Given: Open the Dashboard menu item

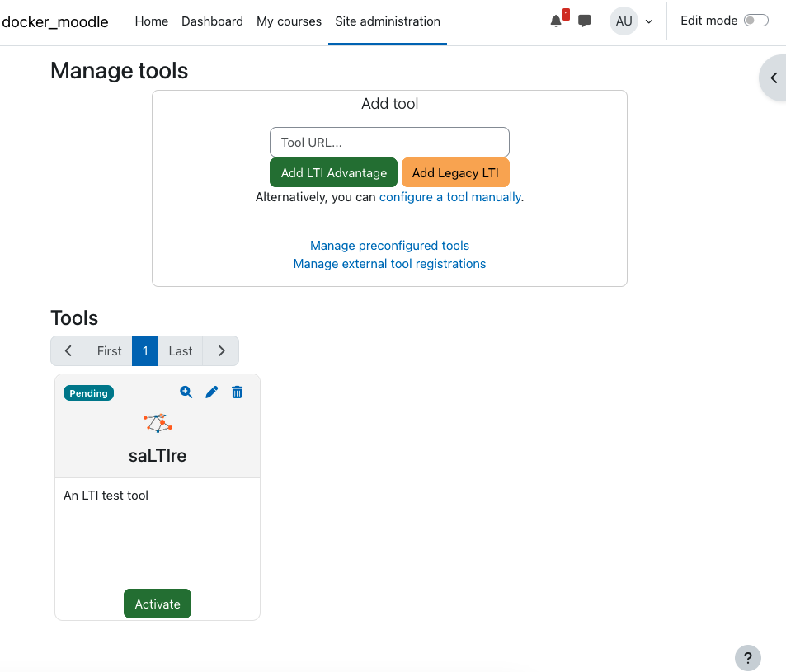Looking at the screenshot, I should pos(212,21).
